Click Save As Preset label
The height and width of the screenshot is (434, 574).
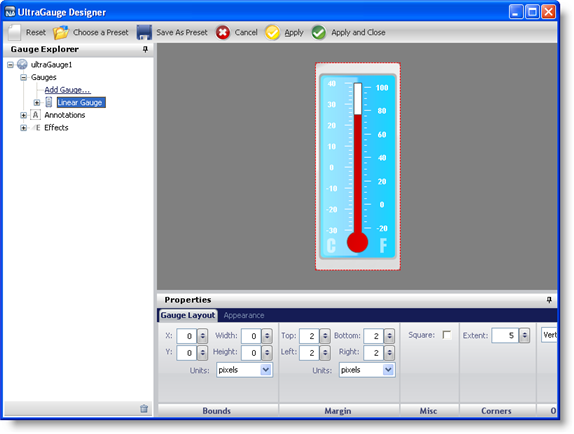tap(182, 32)
